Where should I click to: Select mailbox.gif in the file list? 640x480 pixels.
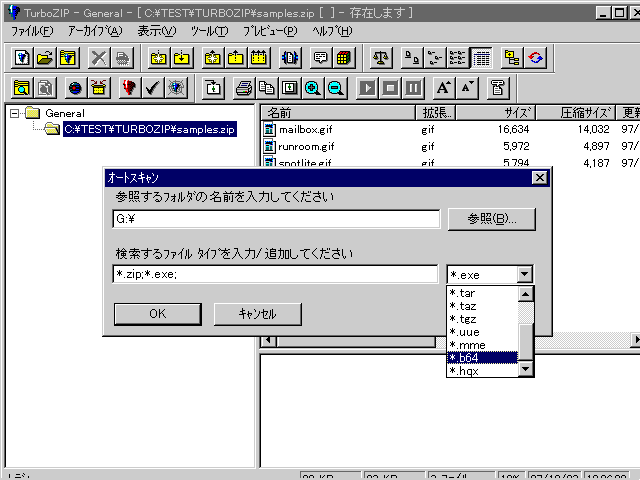pos(306,130)
